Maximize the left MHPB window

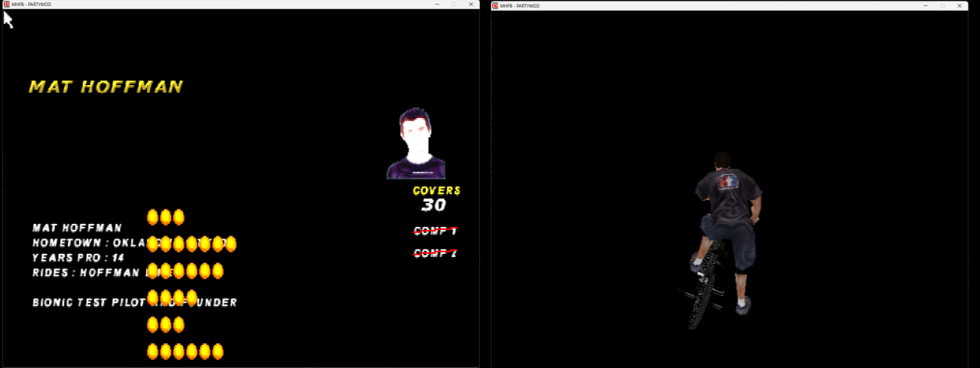pos(454,5)
